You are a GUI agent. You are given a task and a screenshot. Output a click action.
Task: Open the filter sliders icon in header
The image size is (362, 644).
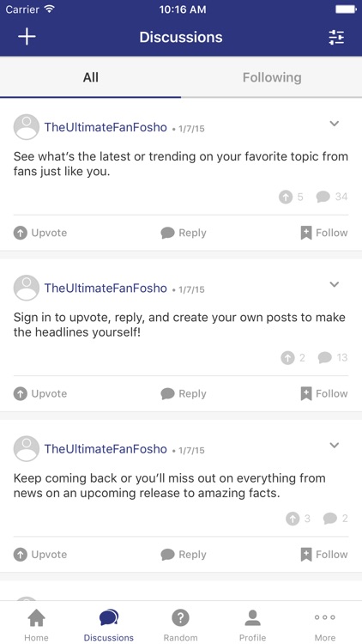pos(336,38)
